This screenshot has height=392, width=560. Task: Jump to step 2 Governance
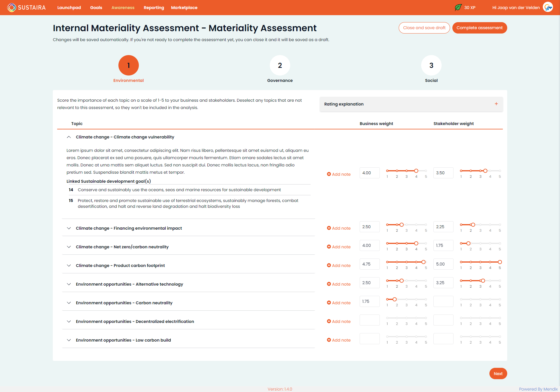[280, 65]
